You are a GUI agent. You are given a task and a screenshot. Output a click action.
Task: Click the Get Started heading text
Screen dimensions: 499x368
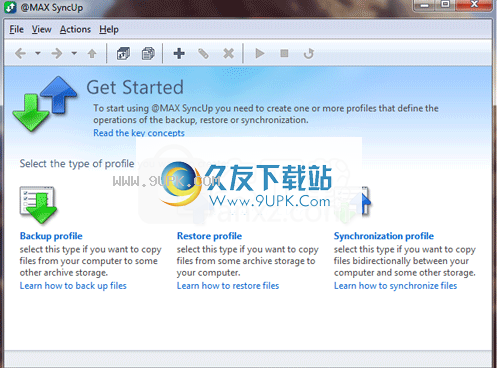click(x=135, y=87)
